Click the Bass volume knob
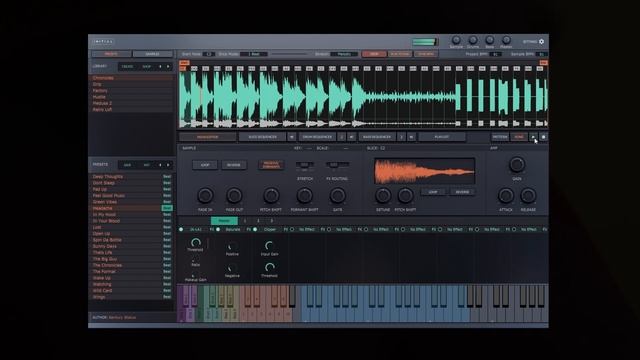This screenshot has height=360, width=640. coord(489,40)
